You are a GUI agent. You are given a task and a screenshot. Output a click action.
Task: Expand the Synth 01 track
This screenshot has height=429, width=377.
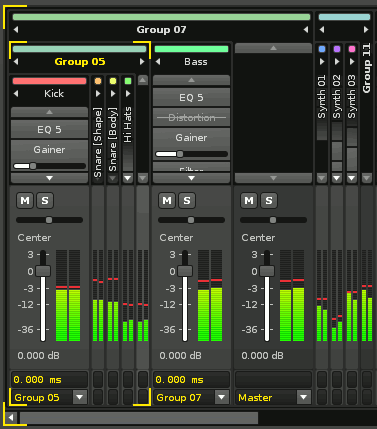[x=322, y=62]
